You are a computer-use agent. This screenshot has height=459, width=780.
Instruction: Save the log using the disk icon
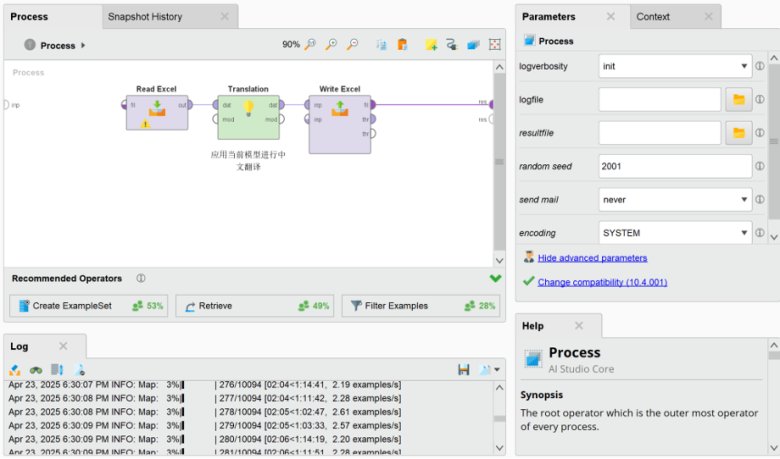(x=464, y=370)
